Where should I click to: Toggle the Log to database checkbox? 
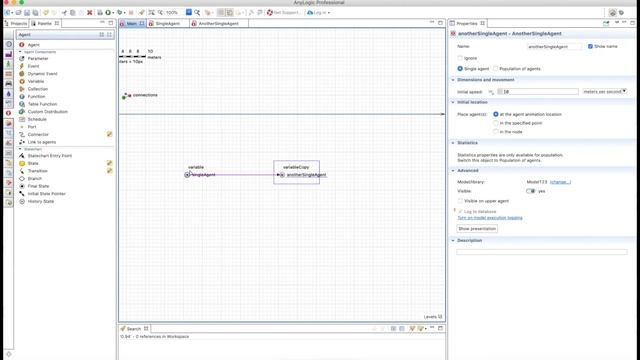[x=460, y=211]
